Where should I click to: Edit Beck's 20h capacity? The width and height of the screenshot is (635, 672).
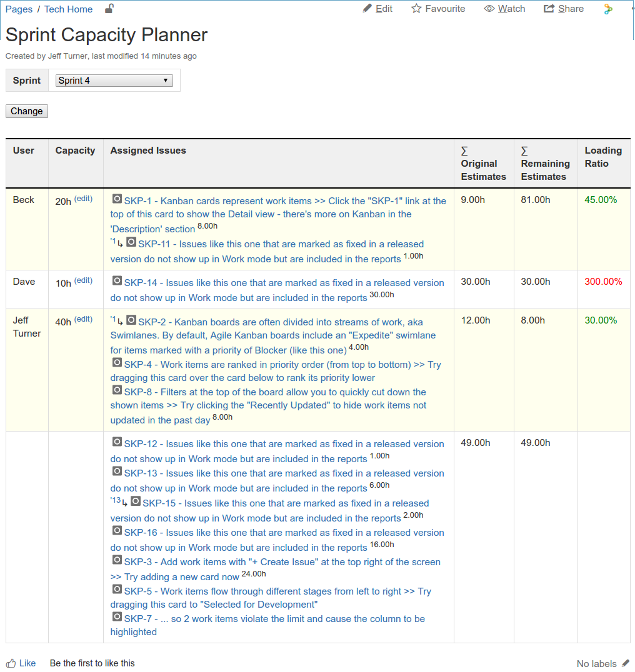point(83,199)
